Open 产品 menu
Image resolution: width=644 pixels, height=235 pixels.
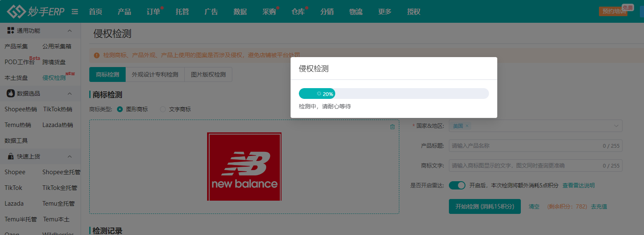124,12
